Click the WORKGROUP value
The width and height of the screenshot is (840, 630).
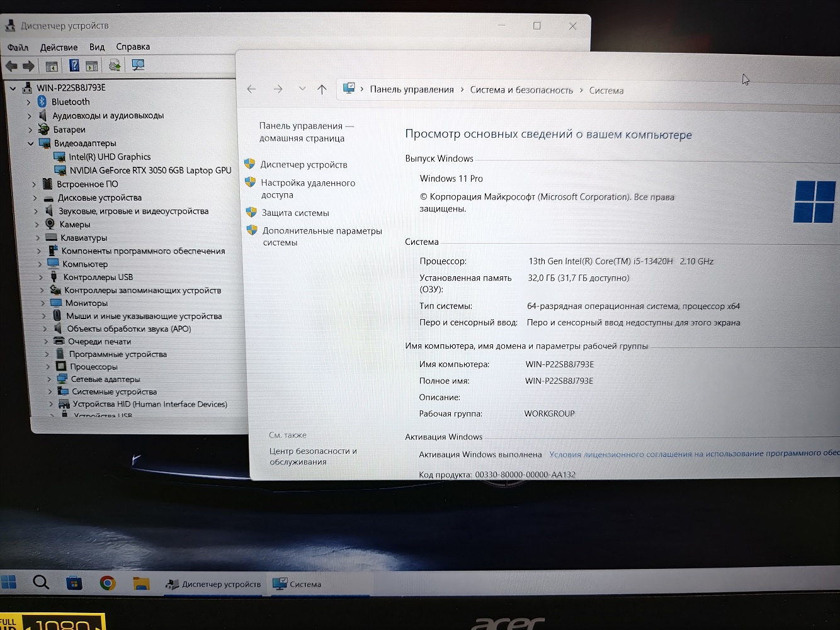(550, 413)
